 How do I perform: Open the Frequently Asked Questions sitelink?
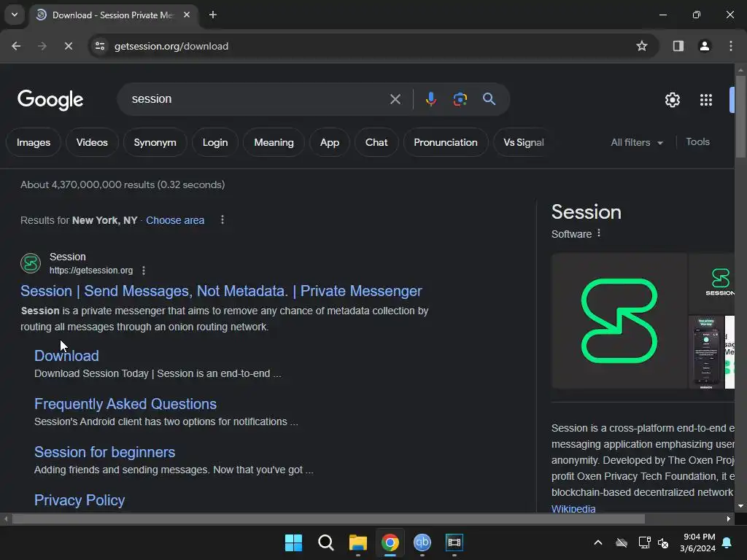click(x=125, y=404)
